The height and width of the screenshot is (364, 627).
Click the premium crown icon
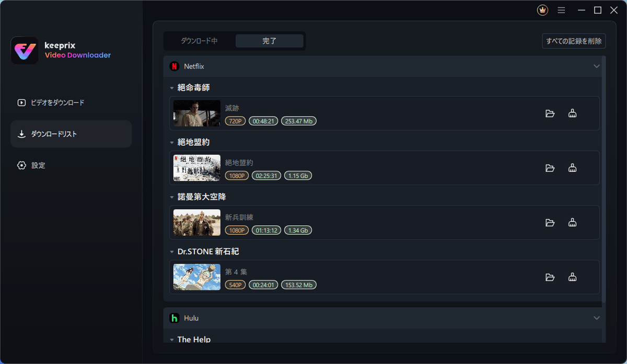tap(543, 10)
